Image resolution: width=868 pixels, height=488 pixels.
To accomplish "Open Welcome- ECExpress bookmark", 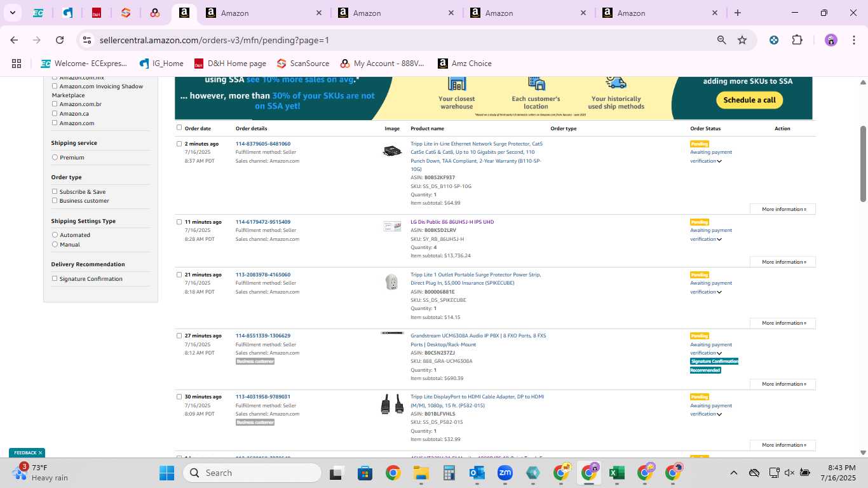I will (x=84, y=64).
